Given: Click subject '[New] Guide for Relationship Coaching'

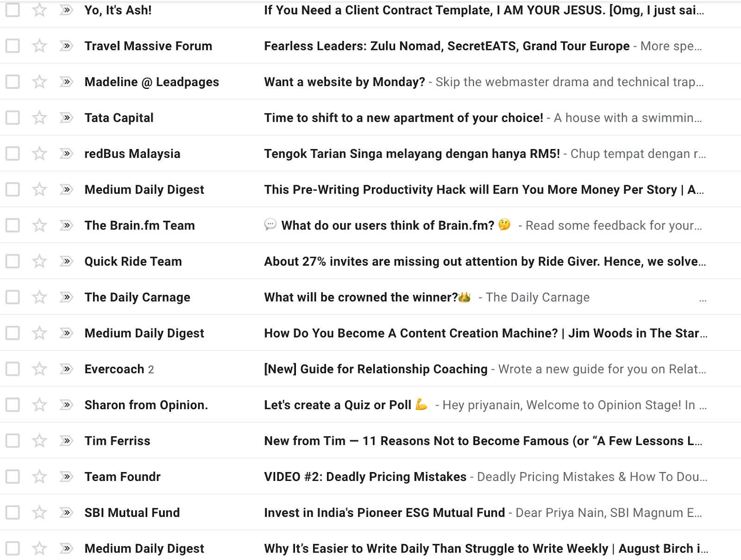Looking at the screenshot, I should point(376,369).
